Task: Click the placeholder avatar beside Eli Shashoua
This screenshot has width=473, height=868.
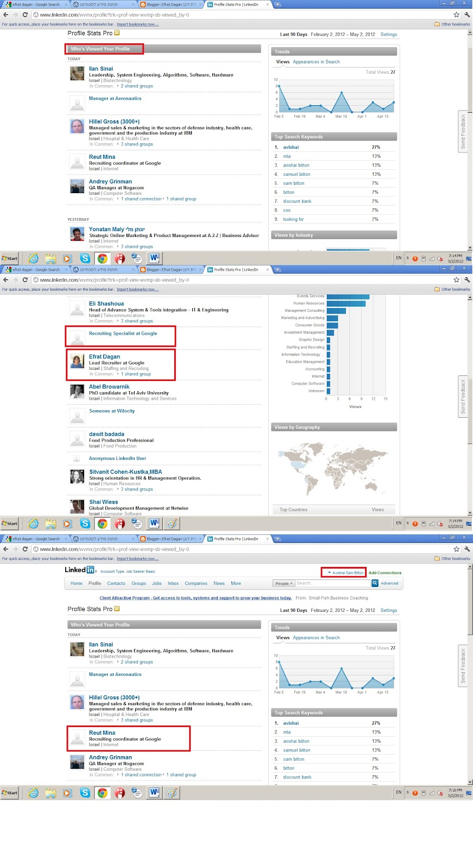Action: 77,308
